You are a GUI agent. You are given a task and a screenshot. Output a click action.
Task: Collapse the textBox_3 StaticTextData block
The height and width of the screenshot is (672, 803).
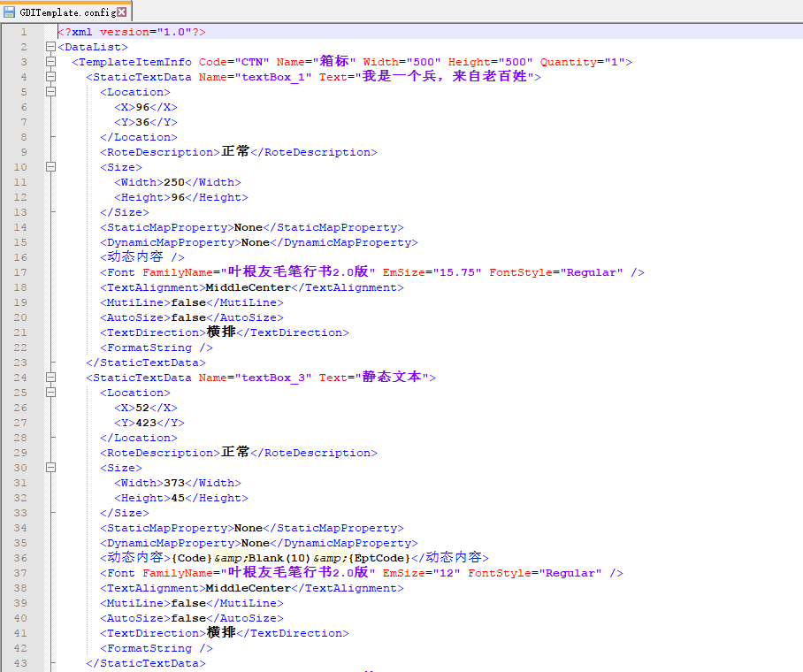[x=50, y=378]
